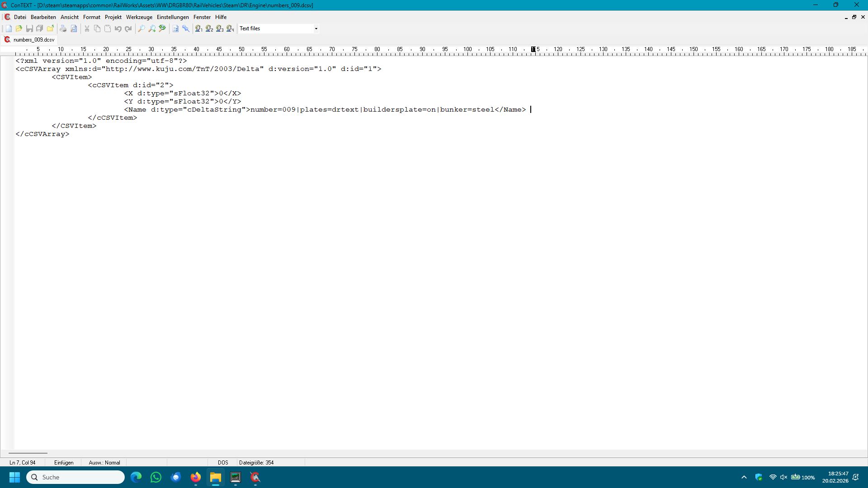Switch to numbers_009.dcsv file tab
Image resolution: width=868 pixels, height=488 pixels.
[x=33, y=40]
